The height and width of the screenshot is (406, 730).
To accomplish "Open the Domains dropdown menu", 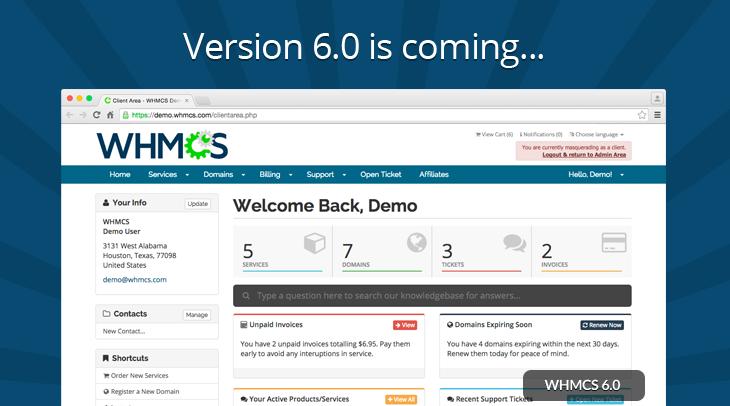I will pos(224,175).
